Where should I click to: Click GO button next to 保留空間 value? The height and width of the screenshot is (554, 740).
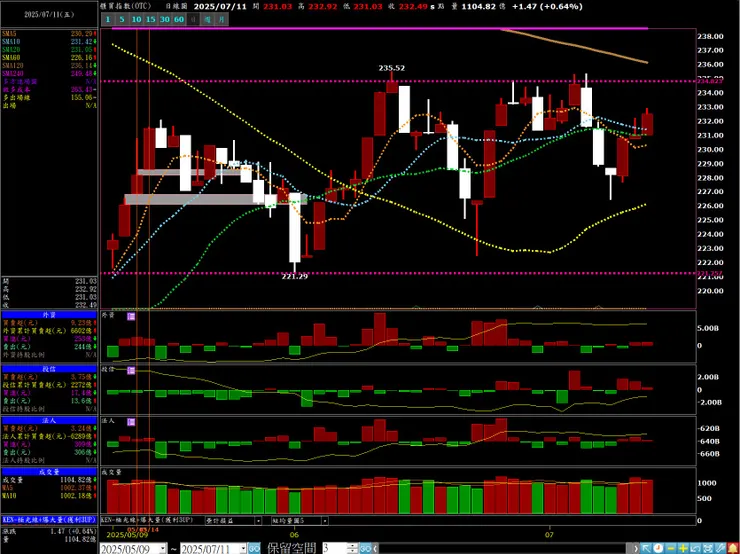365,549
